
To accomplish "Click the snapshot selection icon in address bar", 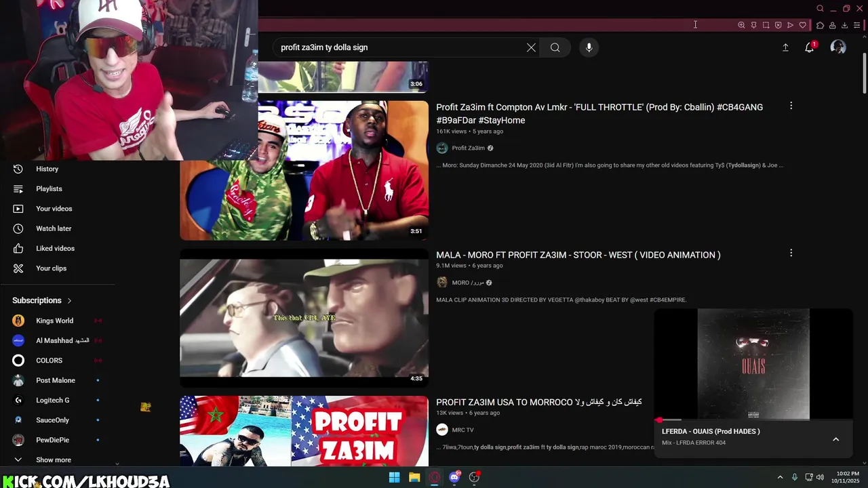I will [766, 25].
